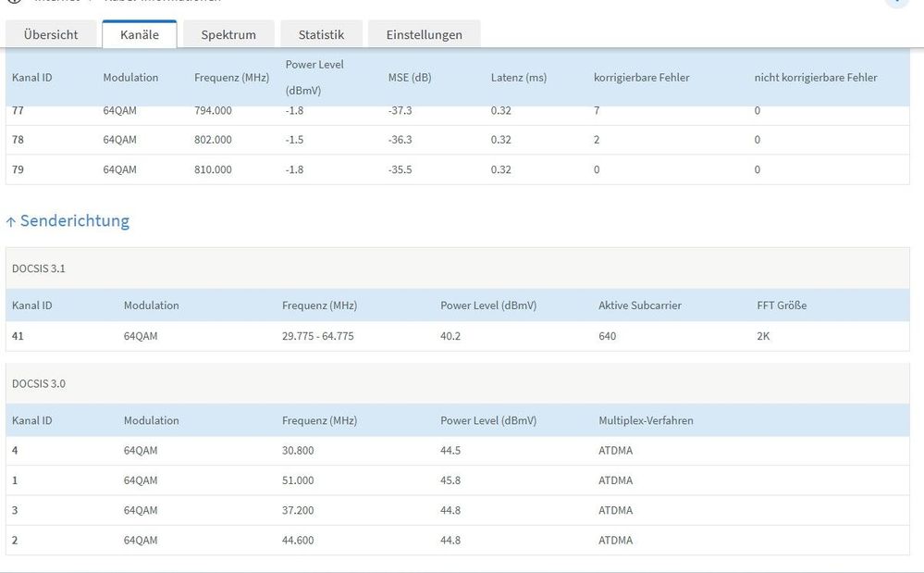Select the Kanäle tab
Screen dimensions: 924x573
(139, 34)
